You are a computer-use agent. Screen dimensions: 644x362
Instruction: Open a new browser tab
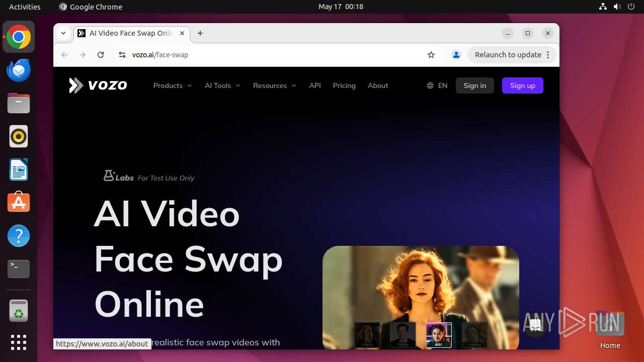(x=200, y=33)
